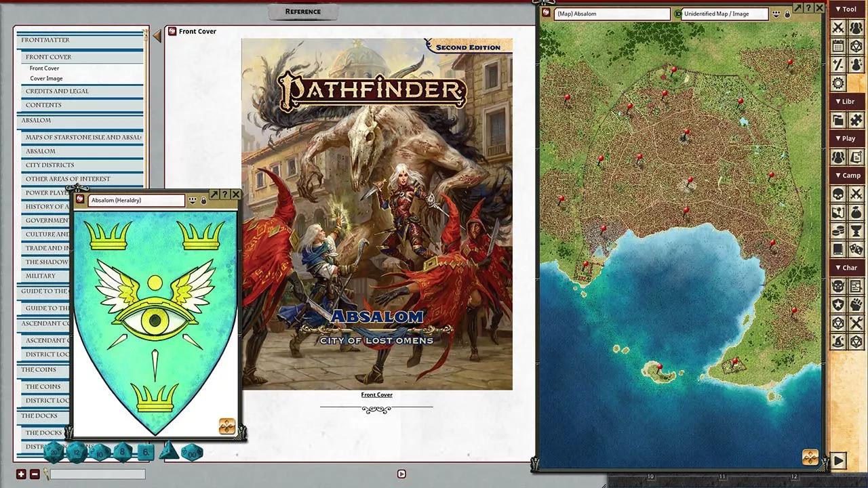The height and width of the screenshot is (488, 868).
Task: Click the Pathfinder front cover image
Action: [377, 213]
